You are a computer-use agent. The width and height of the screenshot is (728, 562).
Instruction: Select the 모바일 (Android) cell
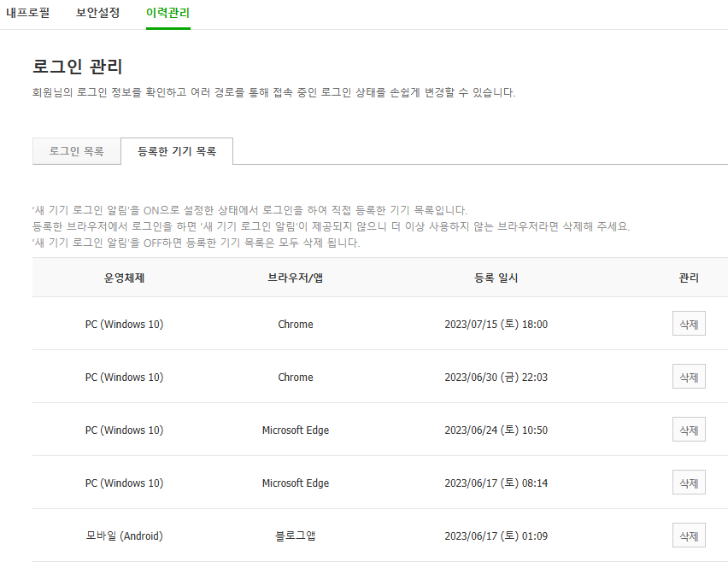pyautogui.click(x=125, y=536)
